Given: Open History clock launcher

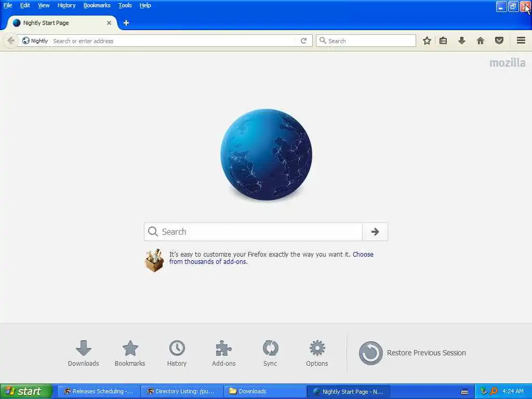Looking at the screenshot, I should 177,353.
